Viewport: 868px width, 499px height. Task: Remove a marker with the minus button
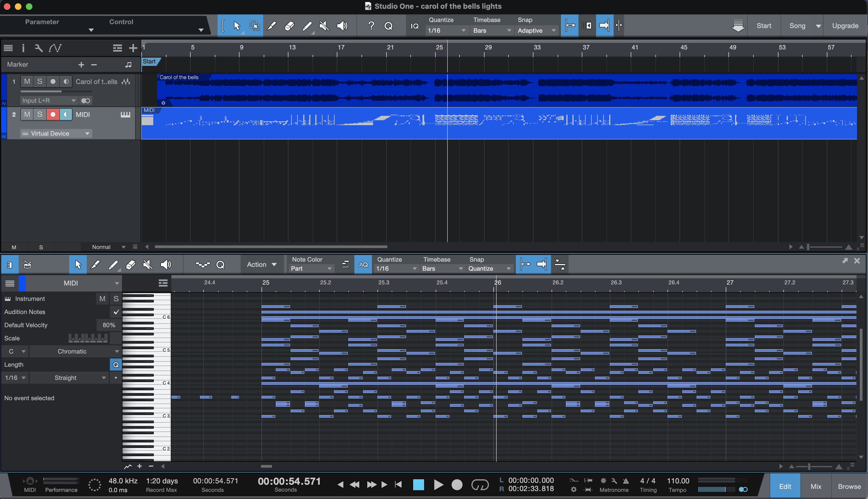click(94, 65)
